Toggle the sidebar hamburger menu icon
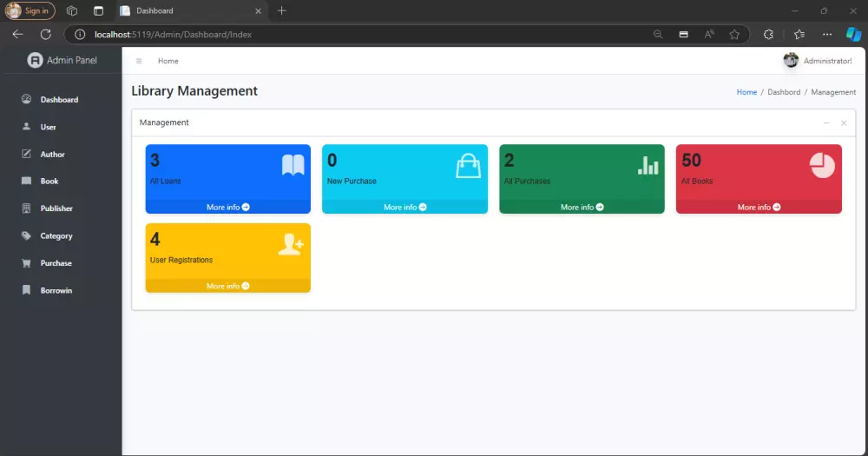Screen dimensions: 868x456 [x=139, y=61]
